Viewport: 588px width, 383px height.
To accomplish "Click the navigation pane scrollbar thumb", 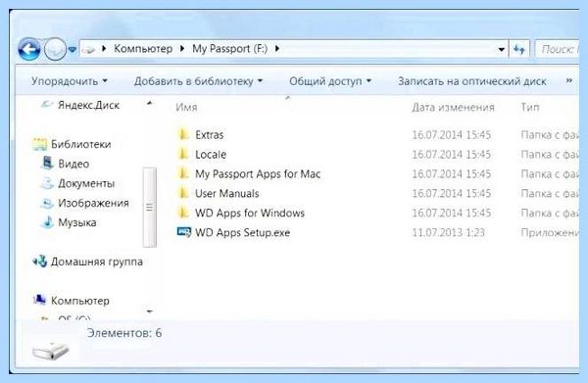I will pos(150,208).
